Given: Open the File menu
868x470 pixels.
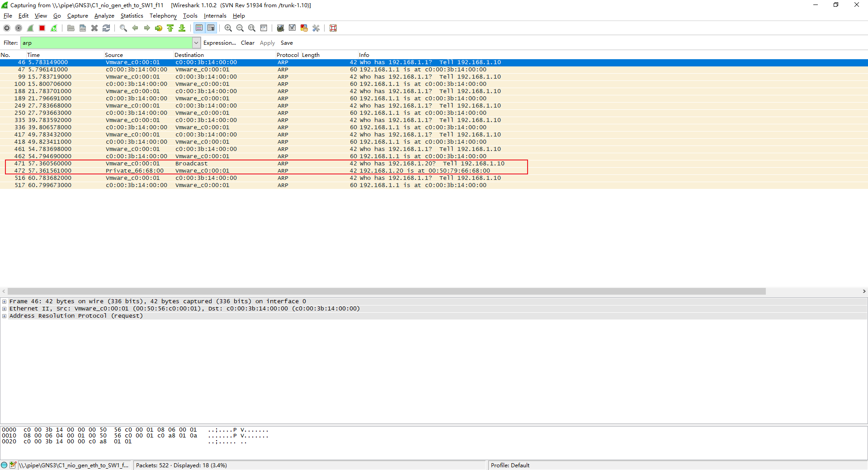Looking at the screenshot, I should 8,16.
